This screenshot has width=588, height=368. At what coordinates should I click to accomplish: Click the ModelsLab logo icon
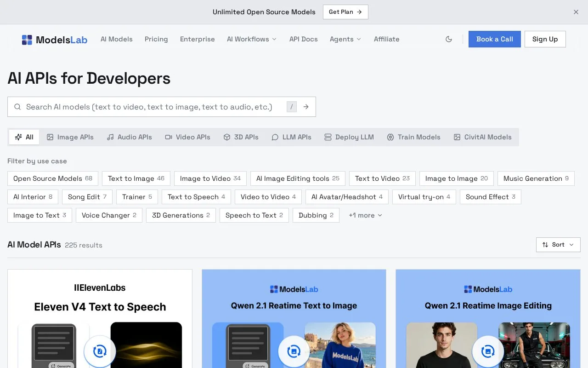point(27,40)
